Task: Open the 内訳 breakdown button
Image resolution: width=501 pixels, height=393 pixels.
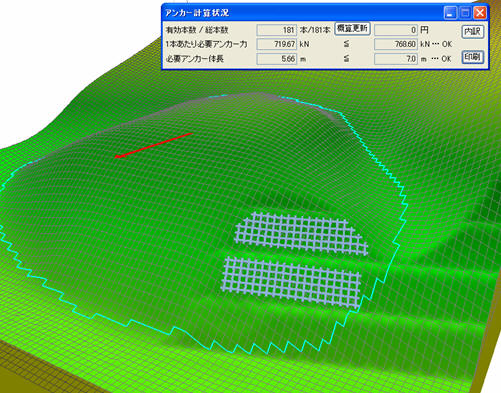Action: point(473,31)
